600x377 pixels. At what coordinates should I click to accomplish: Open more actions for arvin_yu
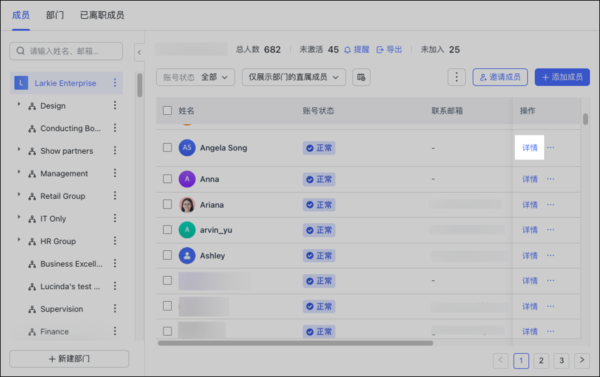point(551,230)
